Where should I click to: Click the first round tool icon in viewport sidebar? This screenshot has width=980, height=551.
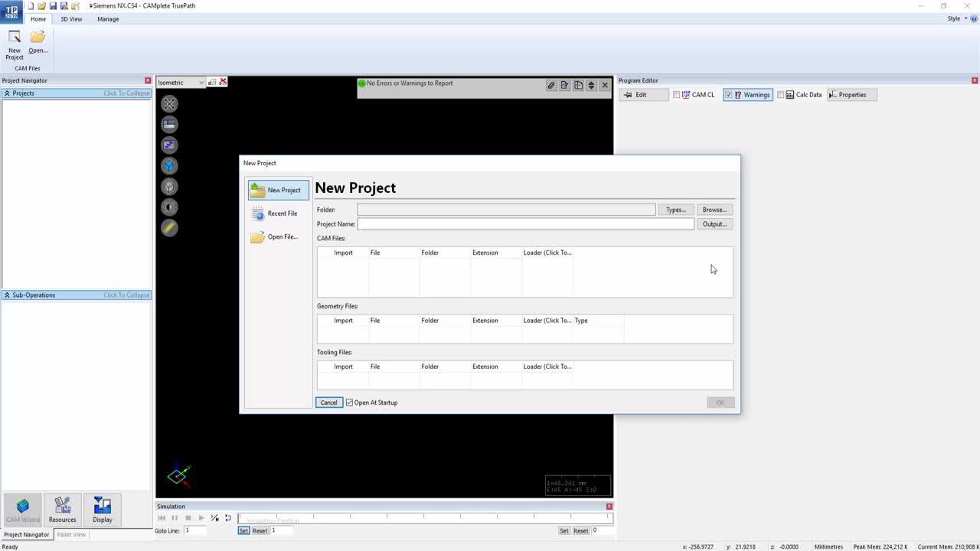click(x=169, y=103)
